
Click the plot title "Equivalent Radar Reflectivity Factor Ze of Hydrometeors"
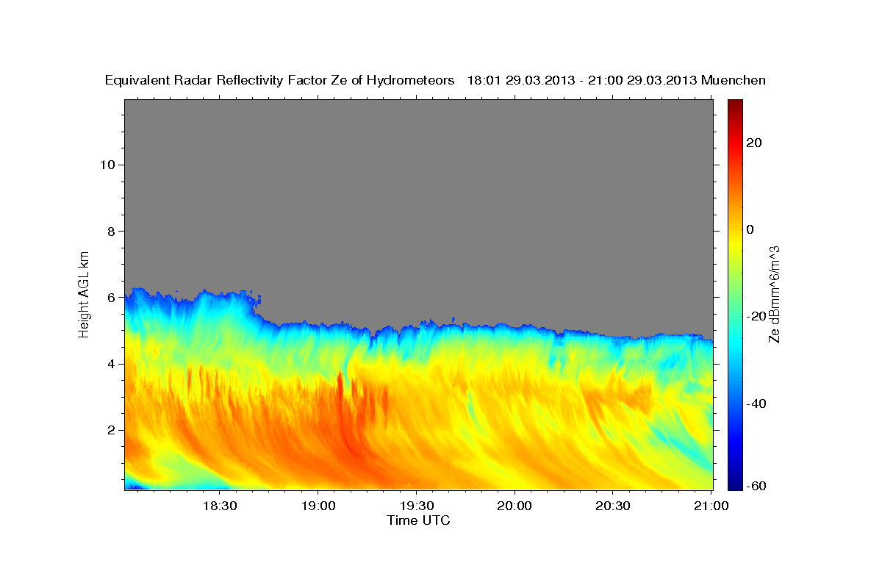coord(280,80)
